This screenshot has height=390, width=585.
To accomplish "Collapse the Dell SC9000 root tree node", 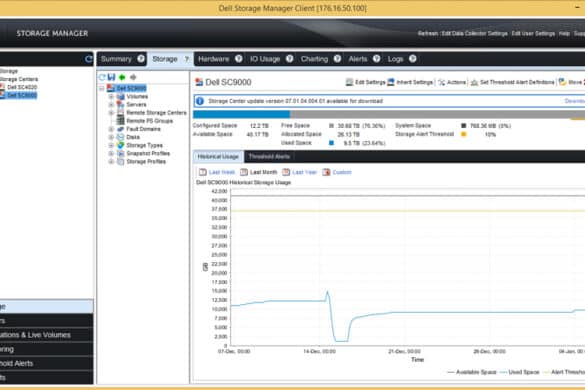I will (x=102, y=88).
